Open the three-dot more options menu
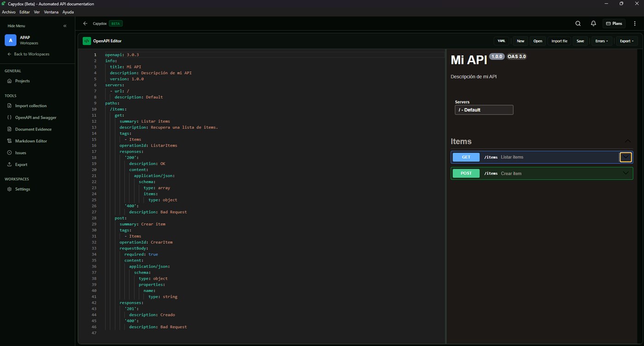This screenshot has width=644, height=346. [x=635, y=23]
